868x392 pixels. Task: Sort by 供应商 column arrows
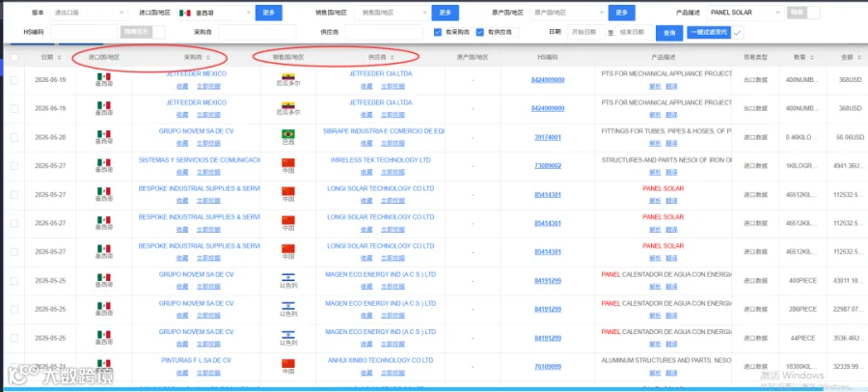tap(392, 57)
